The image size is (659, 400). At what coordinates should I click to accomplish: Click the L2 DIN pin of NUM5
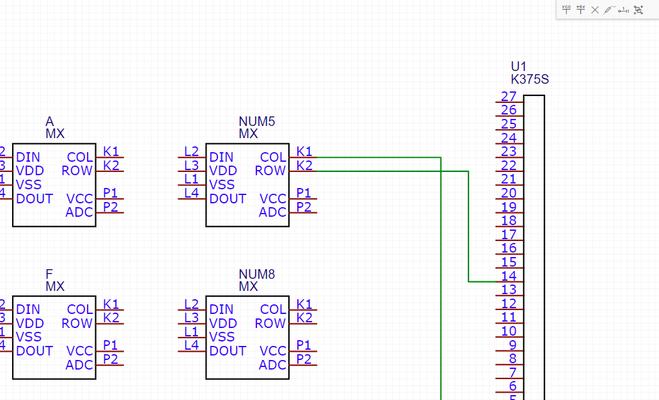(192, 153)
